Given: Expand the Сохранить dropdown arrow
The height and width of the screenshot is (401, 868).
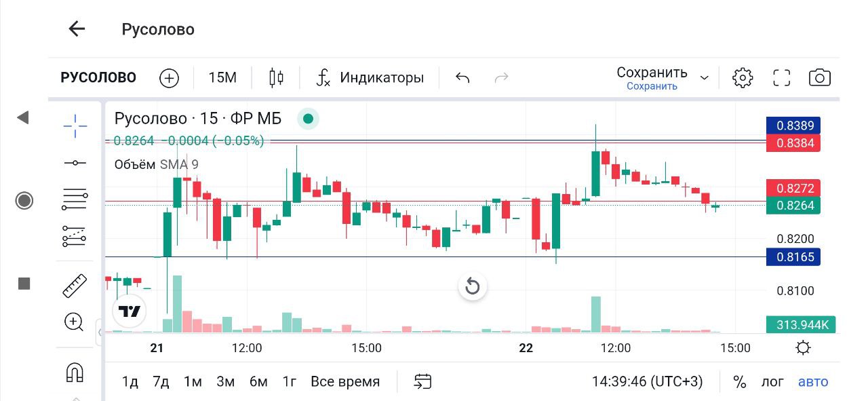Looking at the screenshot, I should (x=705, y=78).
